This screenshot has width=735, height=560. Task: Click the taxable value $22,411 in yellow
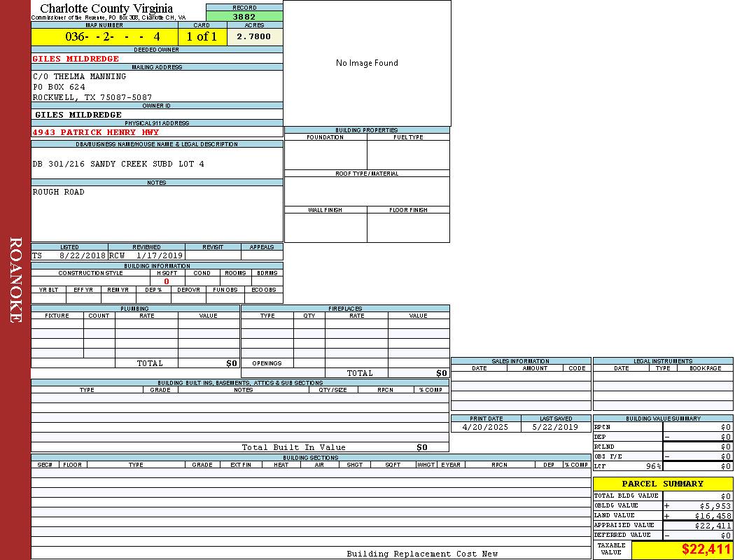tap(706, 549)
